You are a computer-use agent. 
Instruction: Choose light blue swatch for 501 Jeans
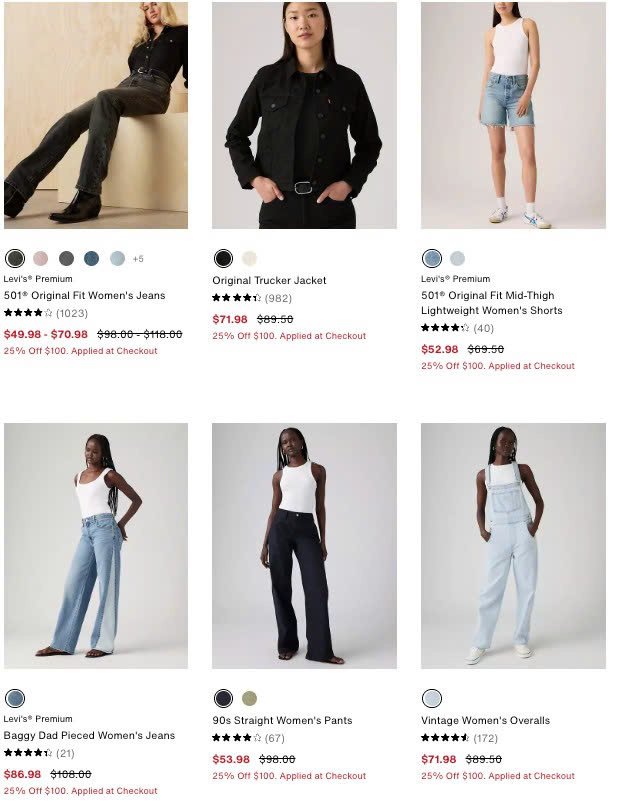(x=118, y=258)
